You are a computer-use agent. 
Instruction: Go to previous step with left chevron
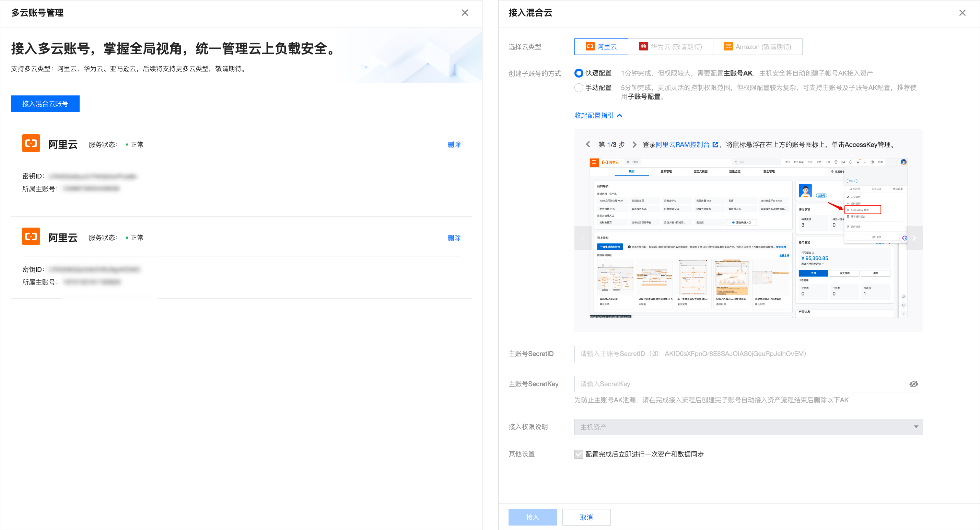pyautogui.click(x=588, y=145)
